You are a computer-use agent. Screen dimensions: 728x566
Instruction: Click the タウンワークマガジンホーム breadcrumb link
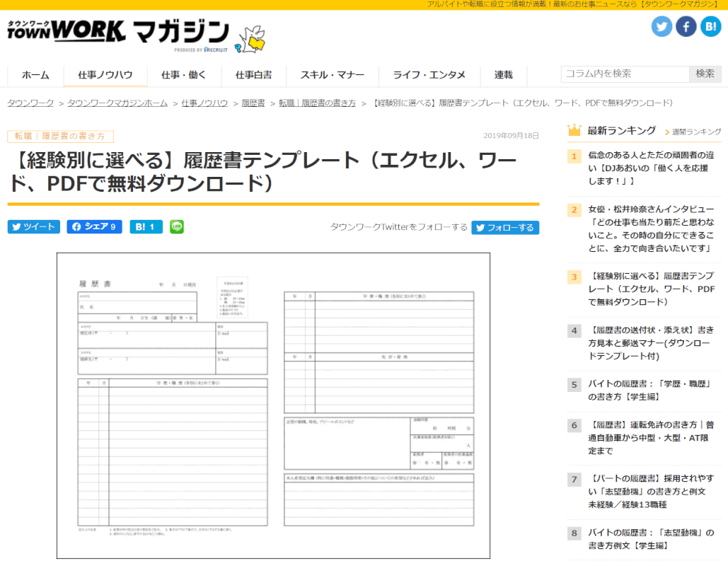click(x=117, y=103)
